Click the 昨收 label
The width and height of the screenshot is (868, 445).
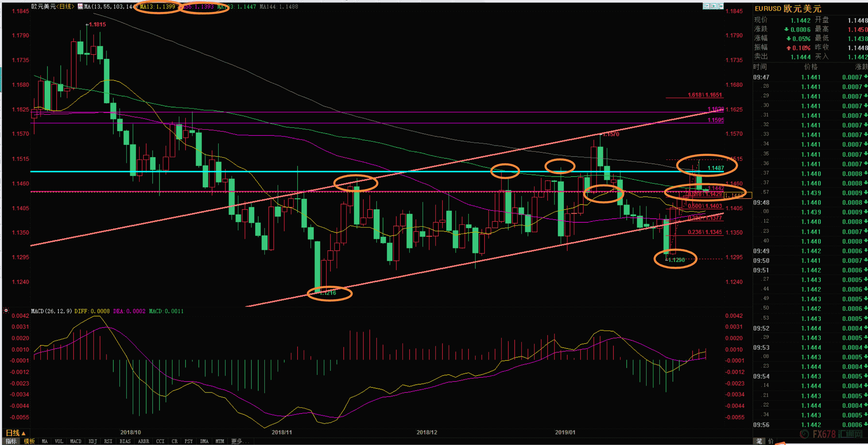(821, 47)
